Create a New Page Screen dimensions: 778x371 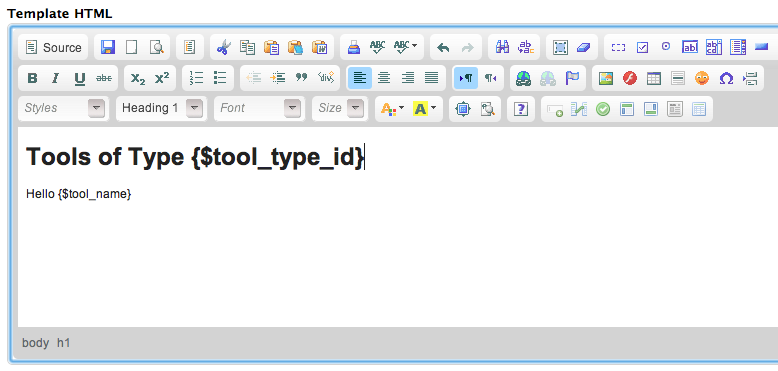131,48
